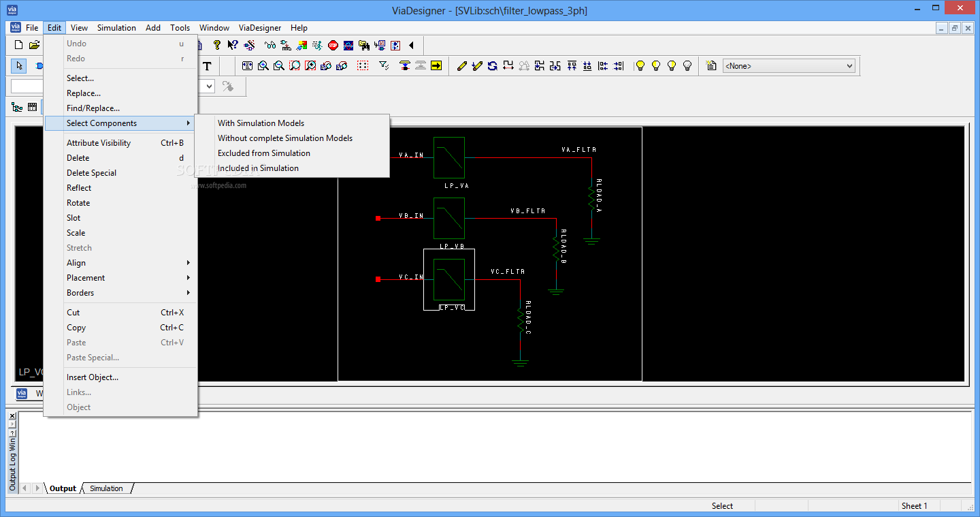Click the table grid view icon

tap(32, 107)
